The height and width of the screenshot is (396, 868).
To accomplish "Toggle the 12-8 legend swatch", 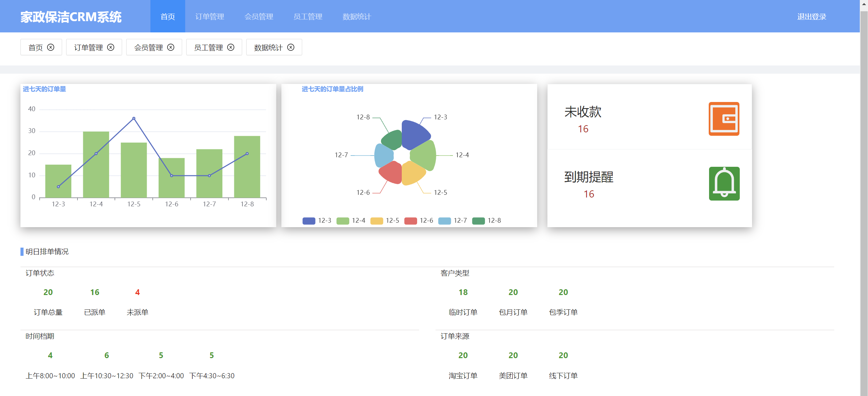I will pos(479,221).
